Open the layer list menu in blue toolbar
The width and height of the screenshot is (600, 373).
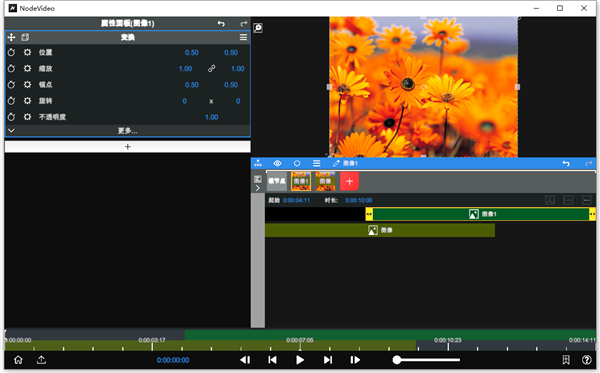tap(316, 163)
